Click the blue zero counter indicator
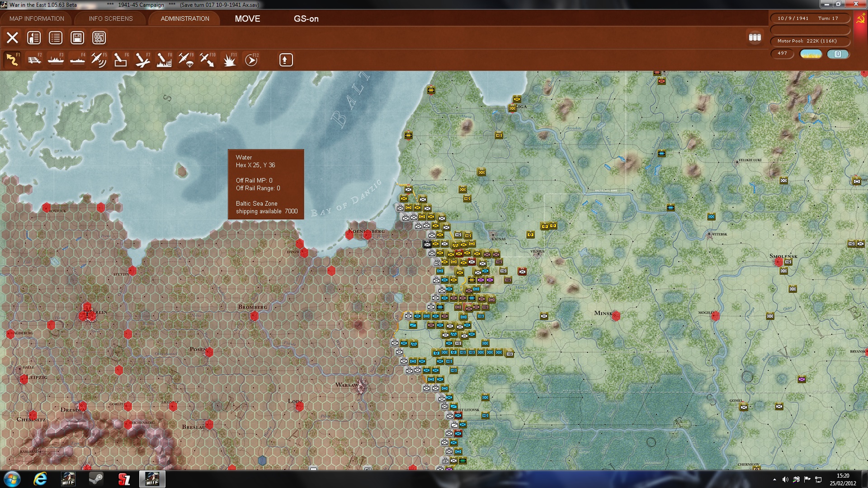The height and width of the screenshot is (488, 868). click(838, 54)
